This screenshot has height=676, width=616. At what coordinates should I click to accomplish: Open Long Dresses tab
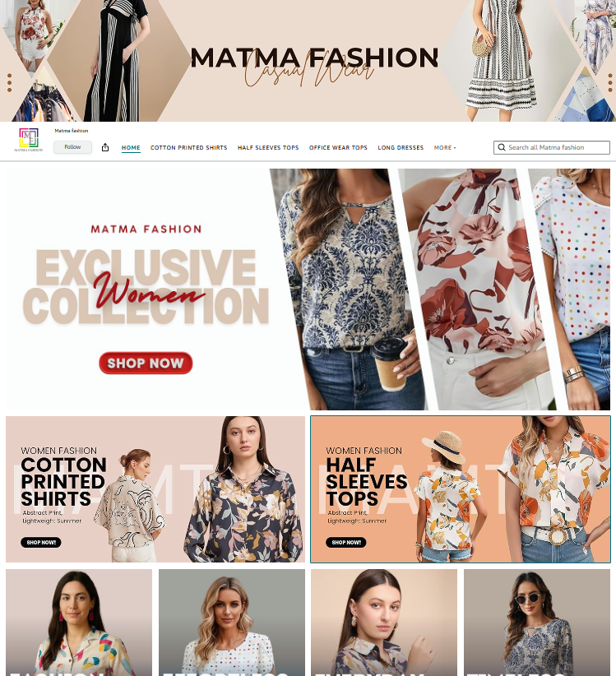(x=401, y=147)
